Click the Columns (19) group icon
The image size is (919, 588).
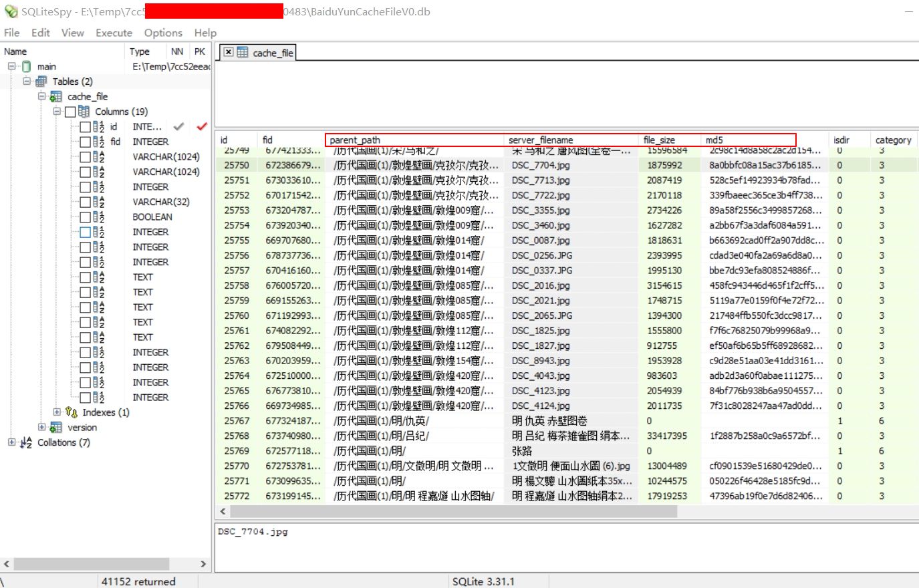coord(84,112)
